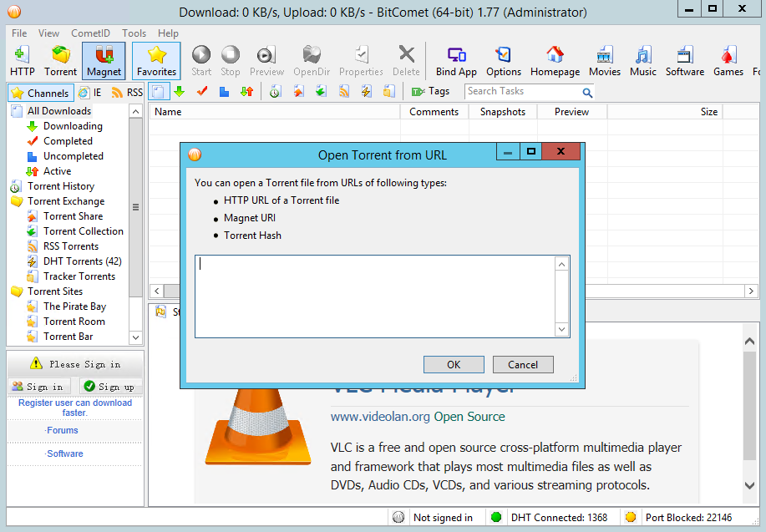The width and height of the screenshot is (766, 532).
Task: Open the View menu
Action: (48, 33)
